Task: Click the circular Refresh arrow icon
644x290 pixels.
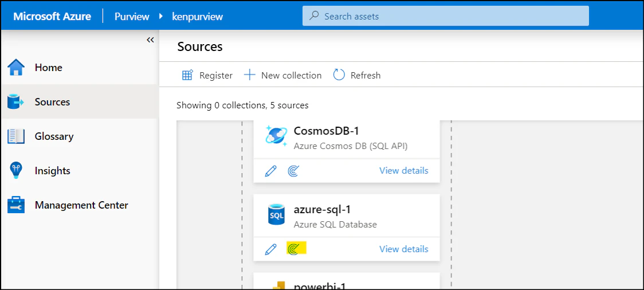Action: coord(339,75)
